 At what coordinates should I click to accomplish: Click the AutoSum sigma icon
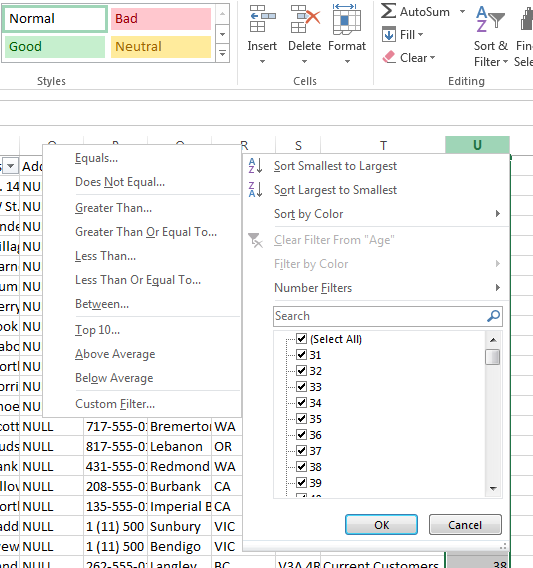pyautogui.click(x=389, y=11)
